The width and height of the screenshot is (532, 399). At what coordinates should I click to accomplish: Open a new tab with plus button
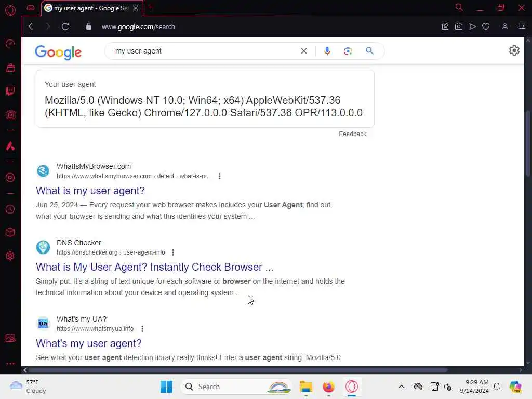click(151, 7)
